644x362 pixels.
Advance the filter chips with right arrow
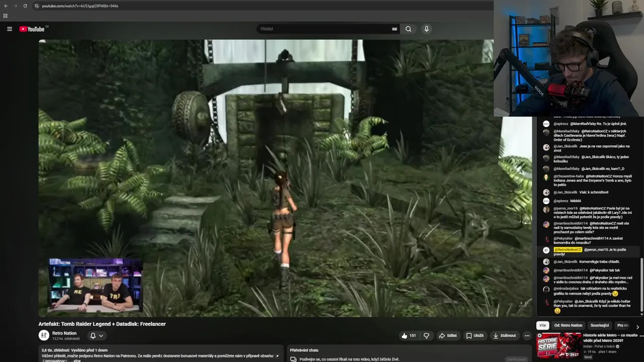[637, 327]
